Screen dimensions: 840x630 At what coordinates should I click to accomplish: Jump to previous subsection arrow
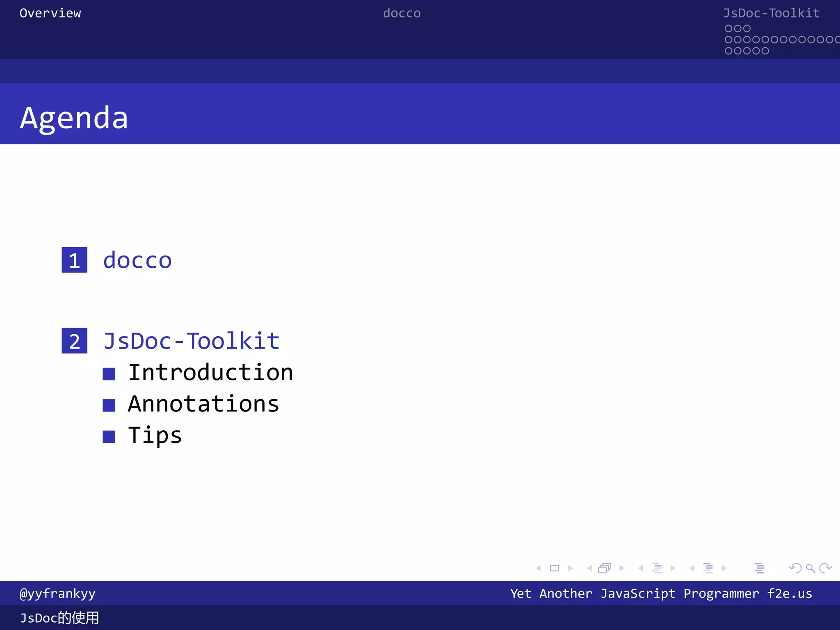641,568
